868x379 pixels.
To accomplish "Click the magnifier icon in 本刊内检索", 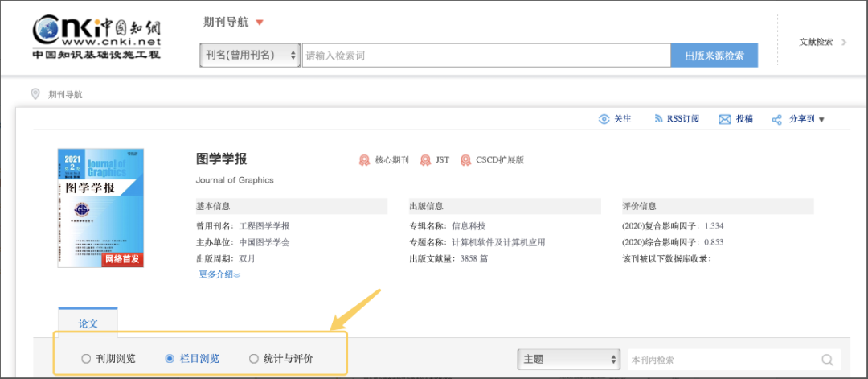I will (828, 360).
